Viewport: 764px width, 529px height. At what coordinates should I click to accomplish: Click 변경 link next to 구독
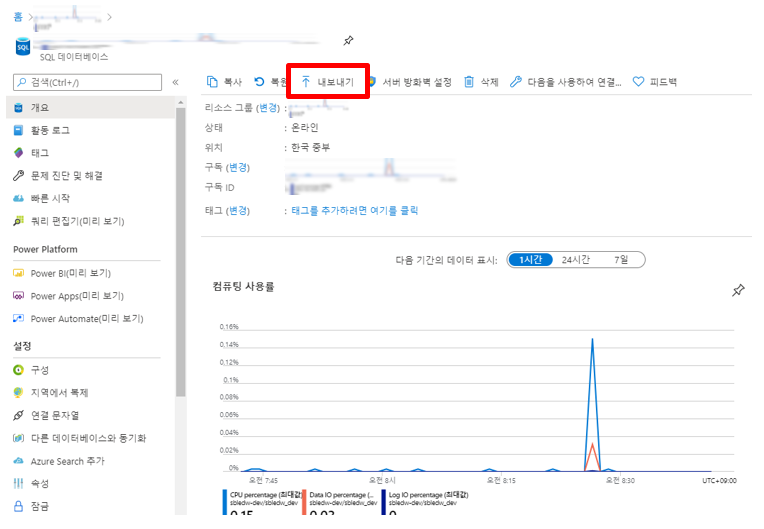(x=238, y=168)
